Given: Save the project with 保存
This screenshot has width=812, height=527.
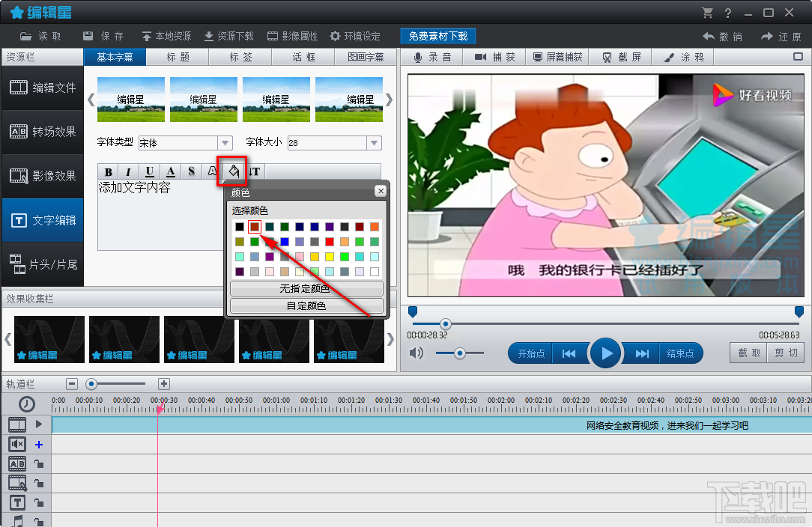Looking at the screenshot, I should 103,36.
